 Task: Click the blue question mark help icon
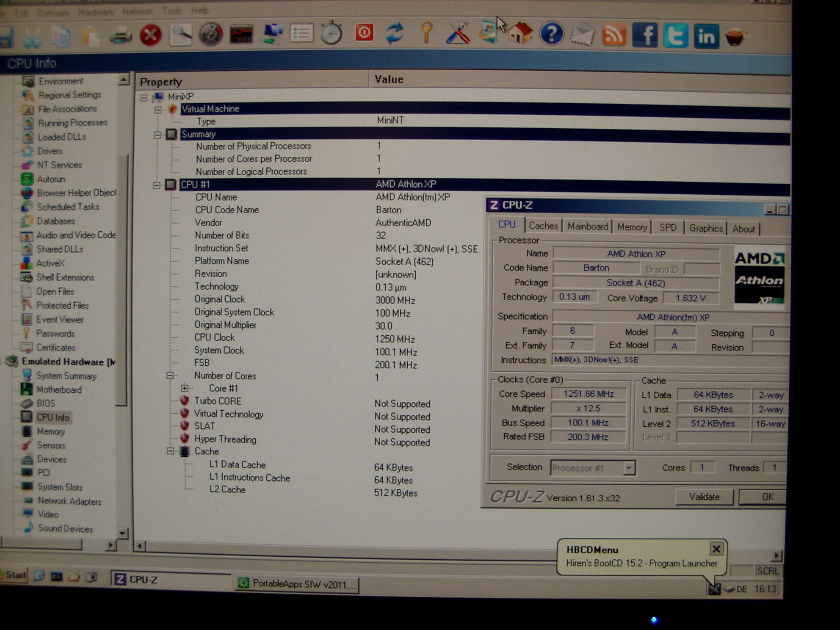(x=551, y=34)
